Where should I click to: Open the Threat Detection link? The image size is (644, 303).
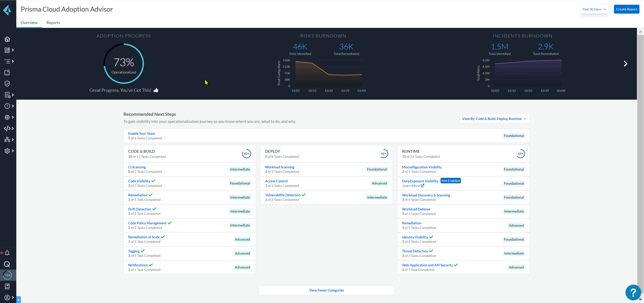click(x=415, y=251)
